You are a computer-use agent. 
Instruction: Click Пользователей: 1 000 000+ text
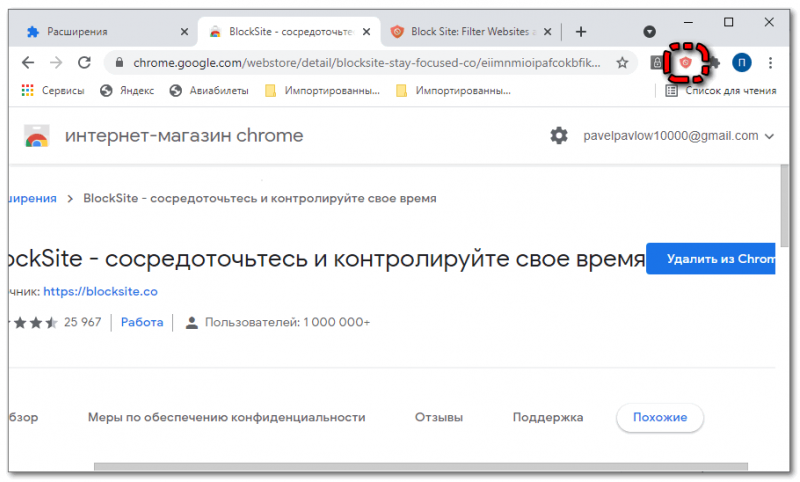tap(287, 322)
